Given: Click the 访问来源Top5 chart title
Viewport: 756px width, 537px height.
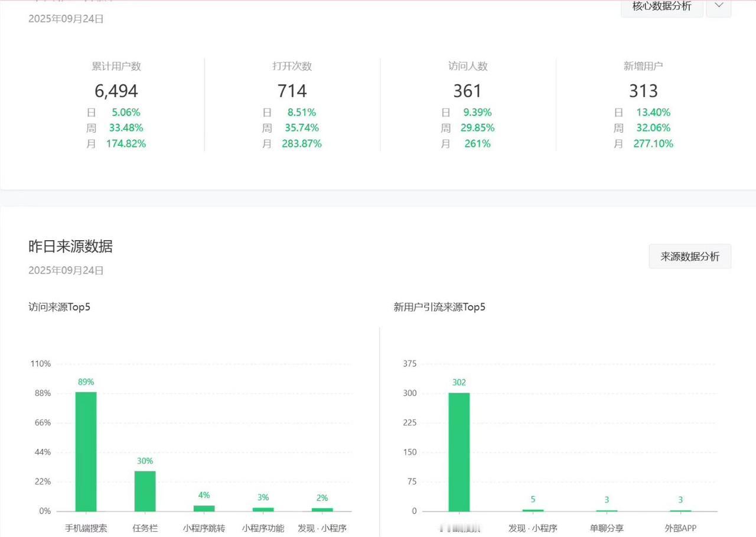Looking at the screenshot, I should pos(59,307).
